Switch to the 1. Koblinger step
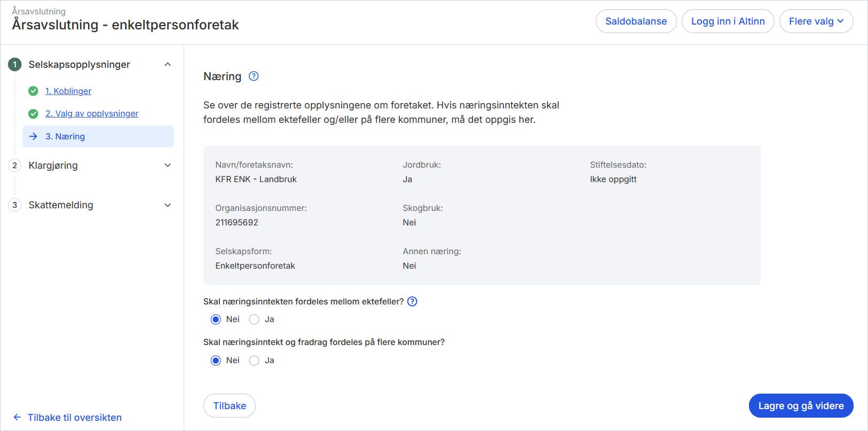Image resolution: width=868 pixels, height=431 pixels. click(68, 91)
